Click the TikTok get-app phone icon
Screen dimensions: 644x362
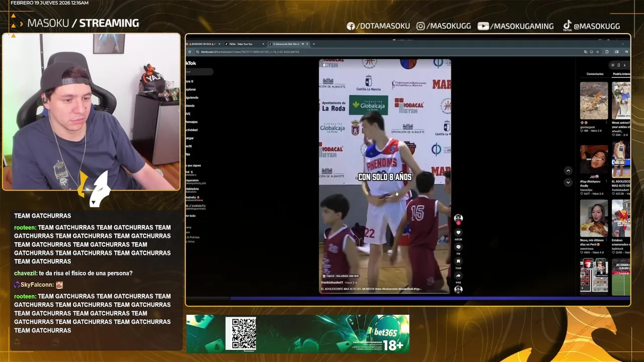(x=618, y=65)
